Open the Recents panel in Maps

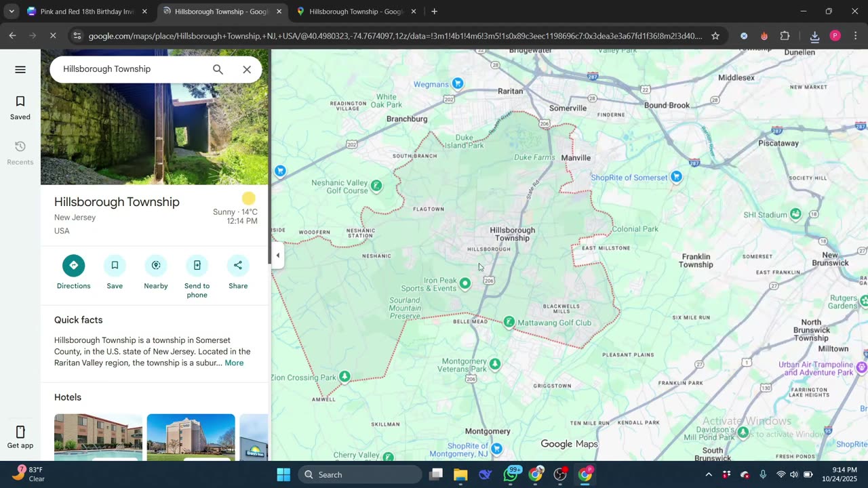point(20,153)
